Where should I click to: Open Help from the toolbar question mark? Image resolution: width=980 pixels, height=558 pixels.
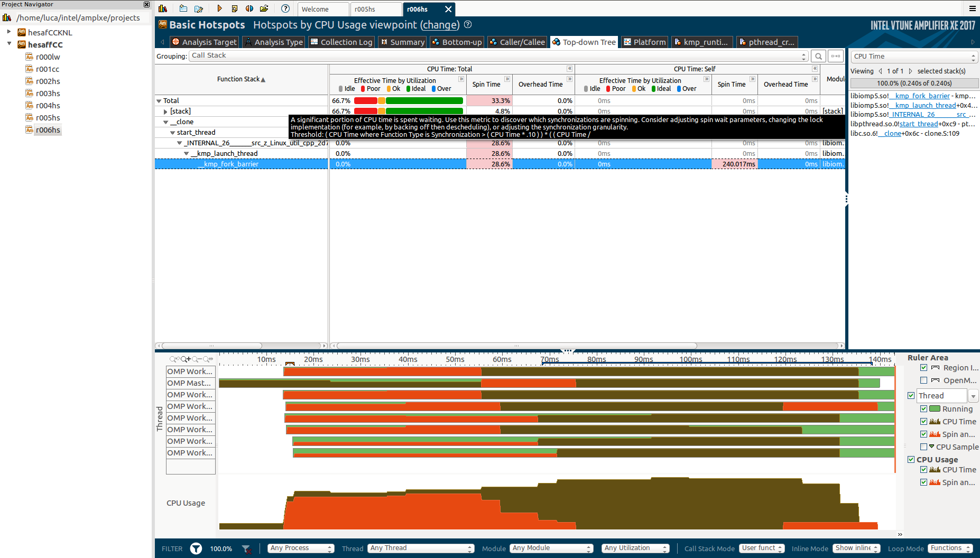pyautogui.click(x=285, y=8)
